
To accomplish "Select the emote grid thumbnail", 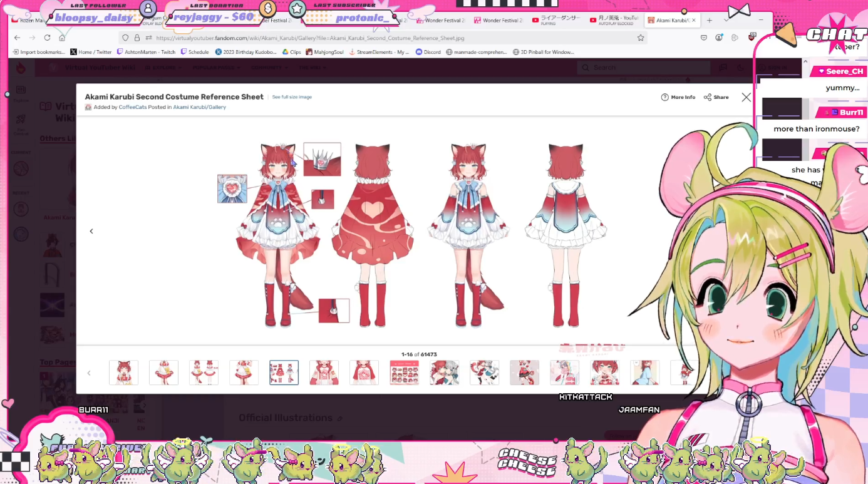I will tap(404, 373).
